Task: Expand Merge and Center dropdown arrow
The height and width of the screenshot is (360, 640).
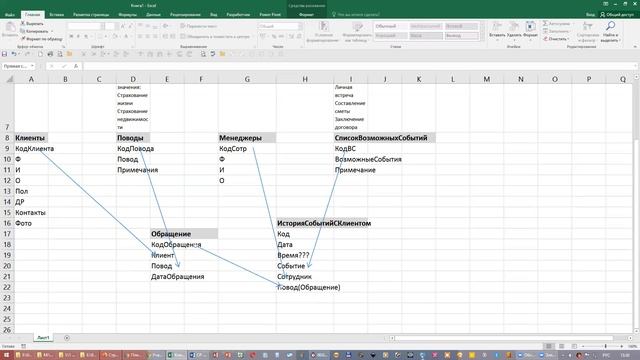Action: [253, 36]
